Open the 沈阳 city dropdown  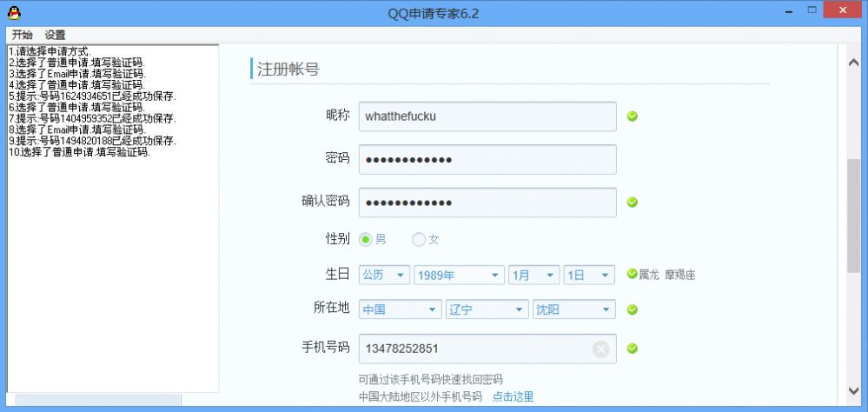[573, 309]
